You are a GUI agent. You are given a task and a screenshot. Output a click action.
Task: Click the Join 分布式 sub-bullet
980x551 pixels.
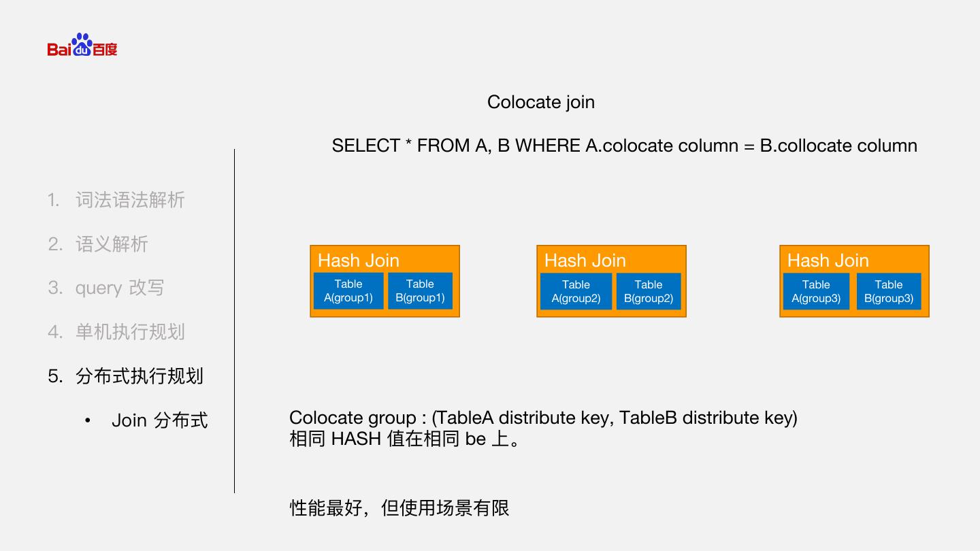pyautogui.click(x=159, y=420)
